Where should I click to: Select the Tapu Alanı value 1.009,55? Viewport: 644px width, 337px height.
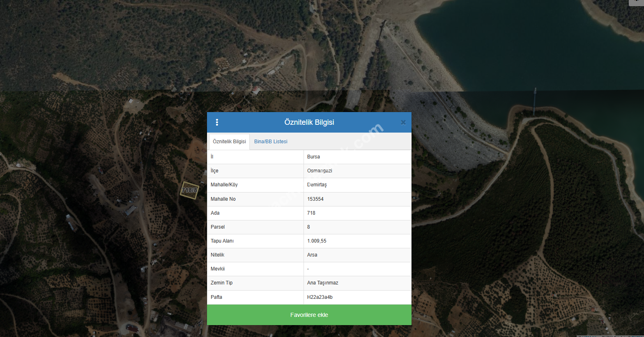[317, 241]
